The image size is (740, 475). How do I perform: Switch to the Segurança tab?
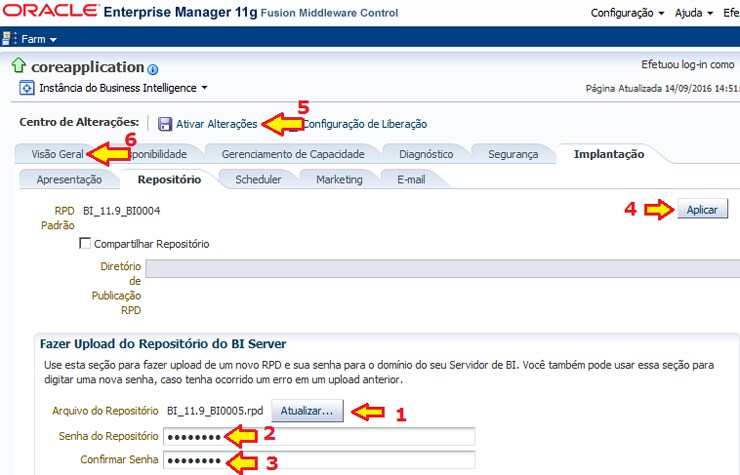tap(513, 154)
